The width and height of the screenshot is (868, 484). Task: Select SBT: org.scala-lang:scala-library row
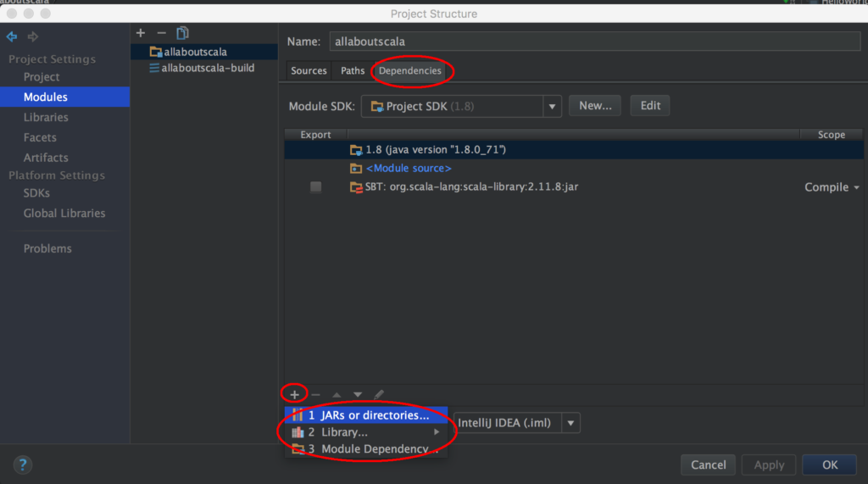[x=574, y=186]
